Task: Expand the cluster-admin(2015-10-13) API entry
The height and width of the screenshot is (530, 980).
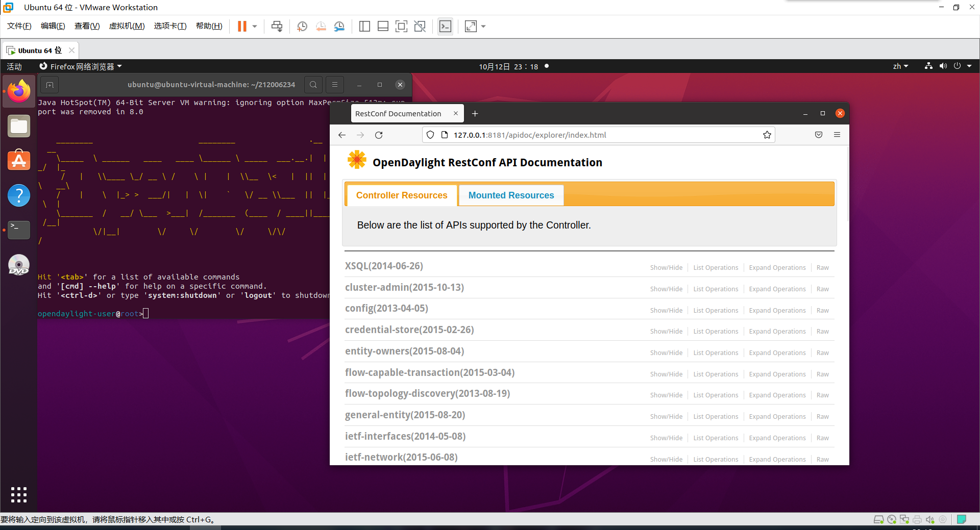Action: pos(405,288)
